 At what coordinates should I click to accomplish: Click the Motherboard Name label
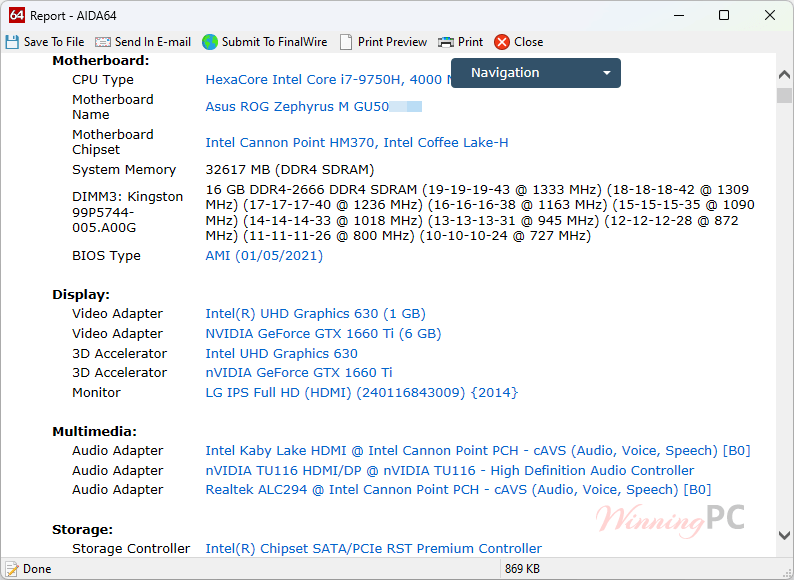point(113,107)
